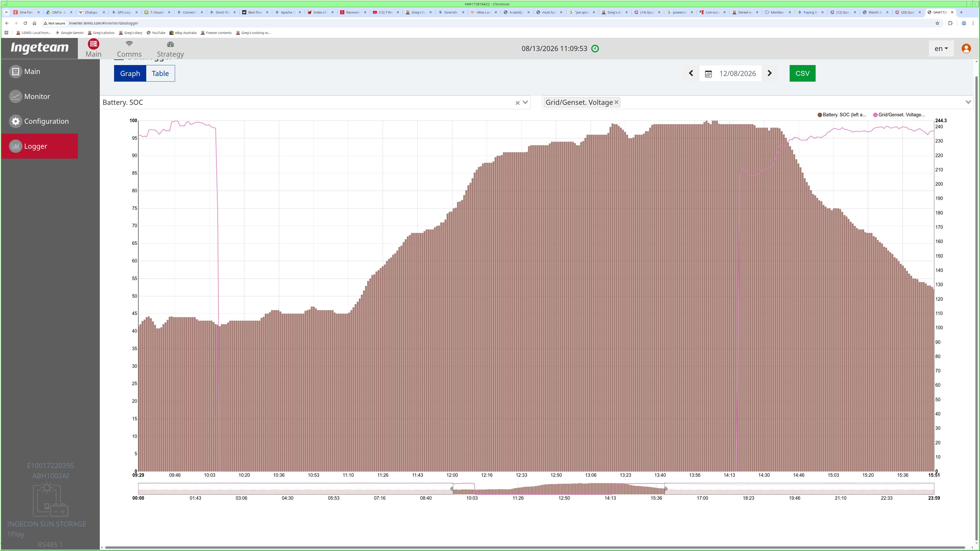Viewport: 980px width, 551px height.
Task: Go to the previous day with left arrow
Action: pos(691,73)
